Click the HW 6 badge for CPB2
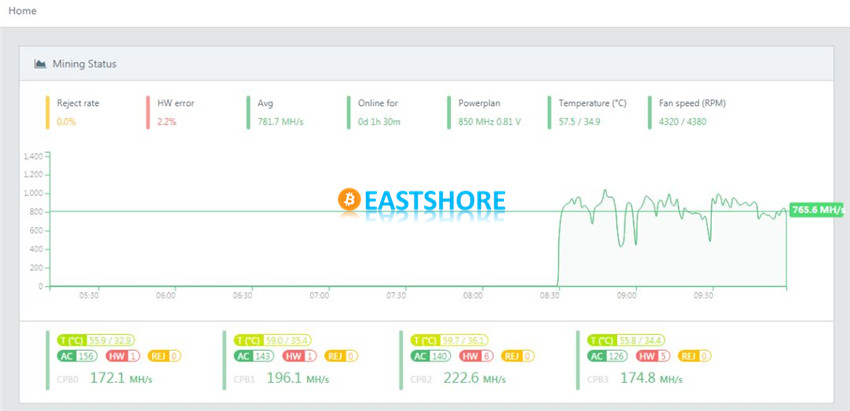850x411 pixels. point(476,356)
